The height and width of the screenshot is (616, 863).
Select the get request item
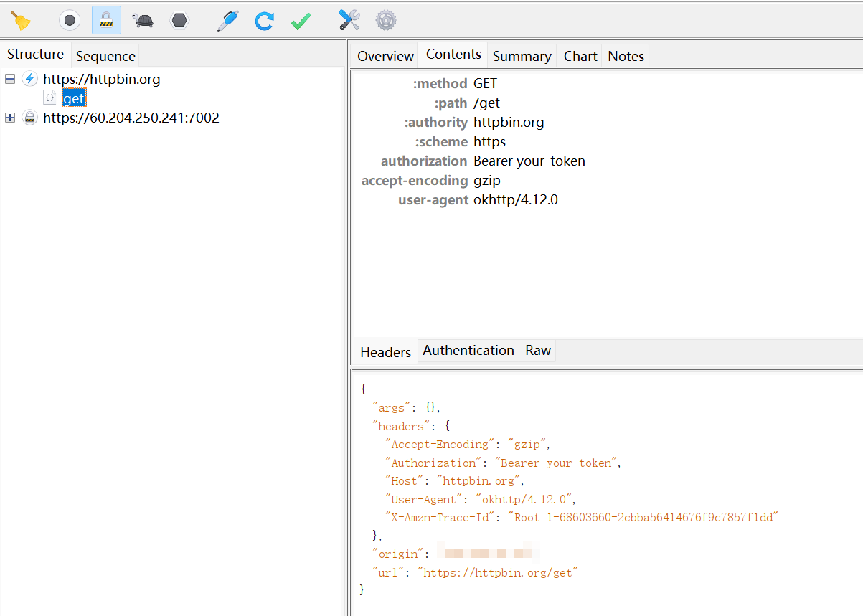(74, 98)
